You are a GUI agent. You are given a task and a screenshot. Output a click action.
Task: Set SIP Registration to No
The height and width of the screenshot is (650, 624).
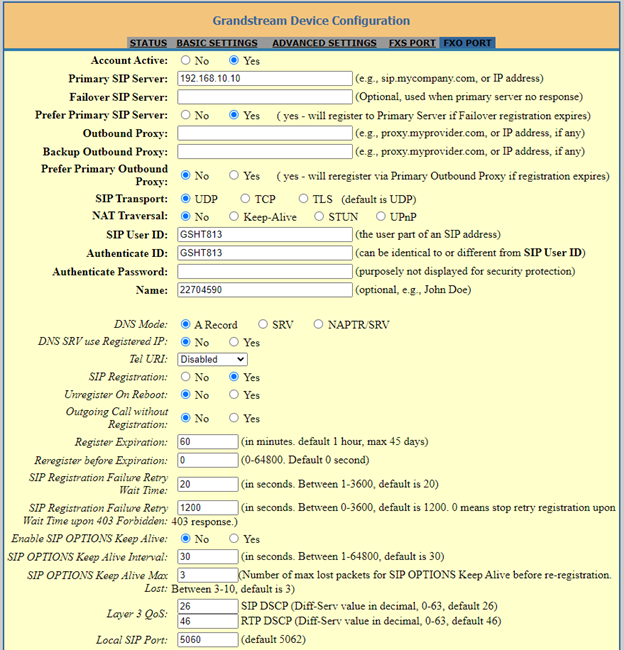click(x=186, y=377)
